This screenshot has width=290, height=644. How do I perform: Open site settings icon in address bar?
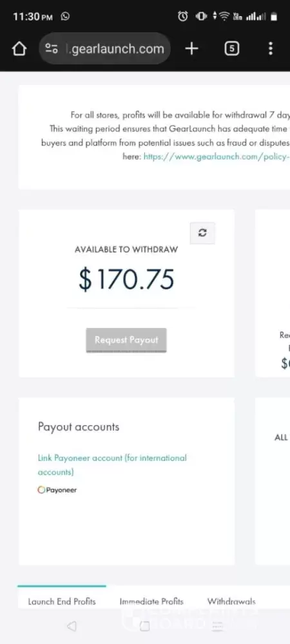(x=52, y=49)
